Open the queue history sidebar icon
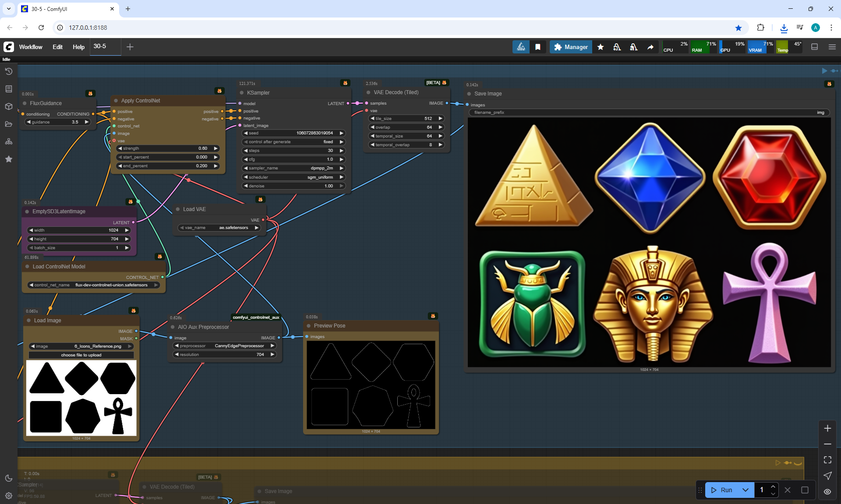The height and width of the screenshot is (504, 841). (x=8, y=71)
